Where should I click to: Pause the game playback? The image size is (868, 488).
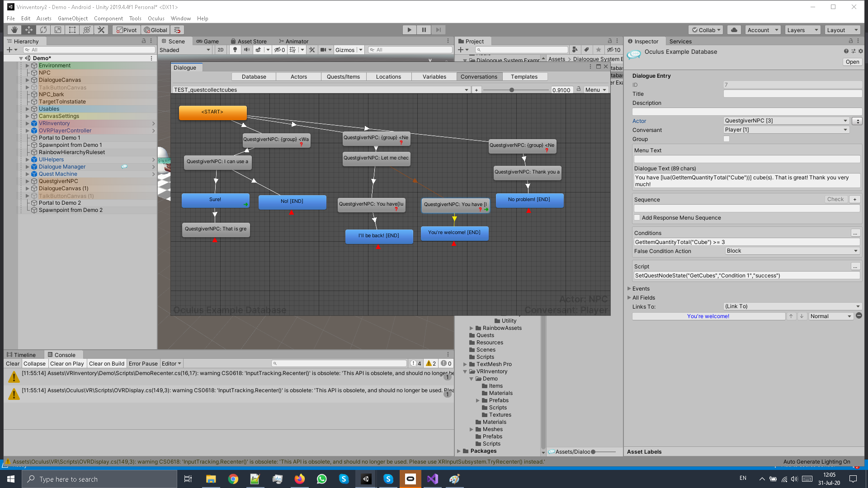[424, 30]
